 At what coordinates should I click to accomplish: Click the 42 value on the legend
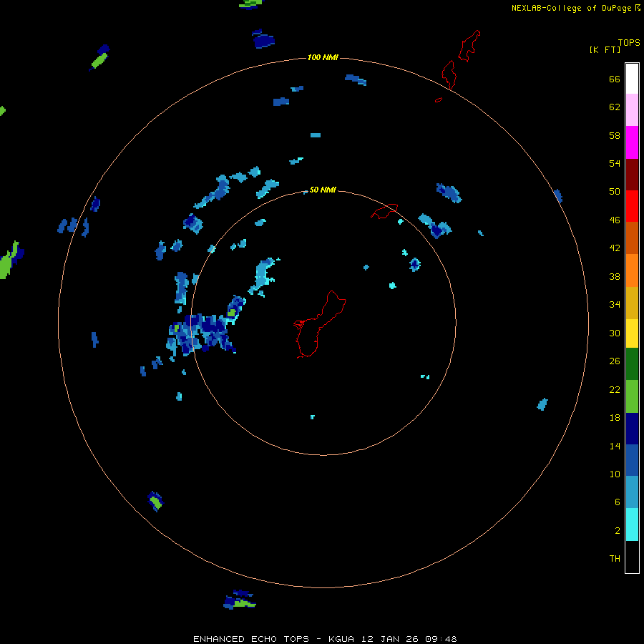pos(615,248)
